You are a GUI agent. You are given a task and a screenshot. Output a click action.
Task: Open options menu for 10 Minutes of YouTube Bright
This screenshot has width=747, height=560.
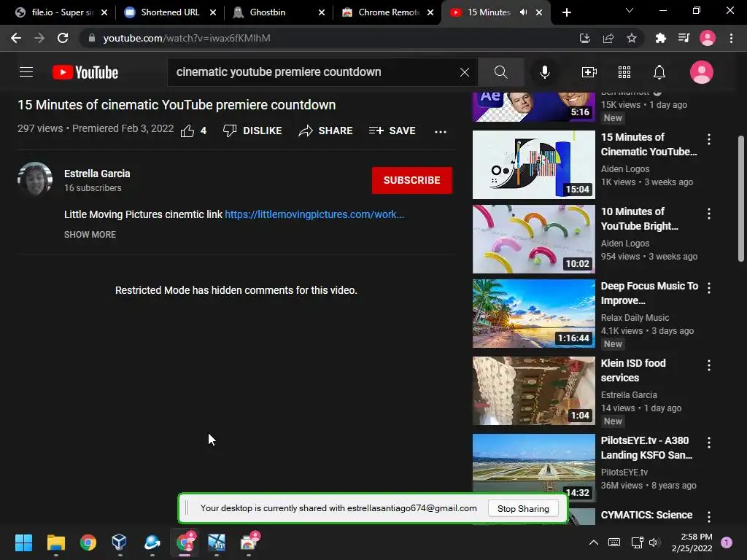709,214
